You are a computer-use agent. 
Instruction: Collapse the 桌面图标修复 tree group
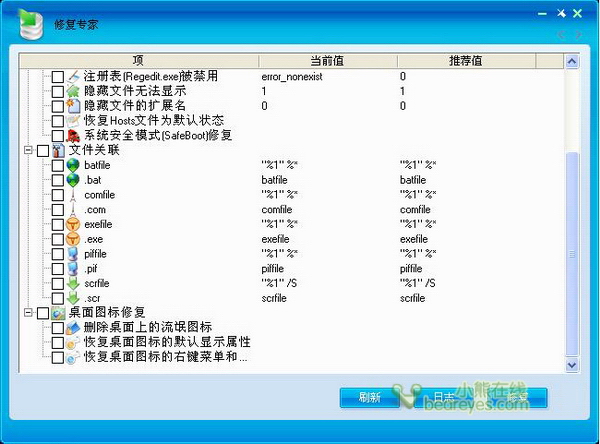(28, 313)
